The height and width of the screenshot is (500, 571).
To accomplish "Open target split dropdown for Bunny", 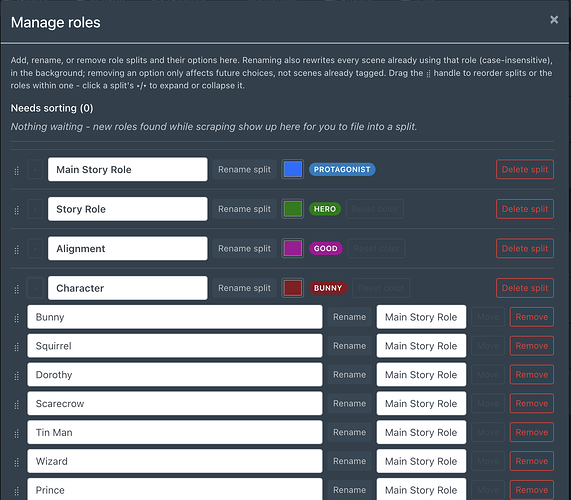I will coord(421,317).
